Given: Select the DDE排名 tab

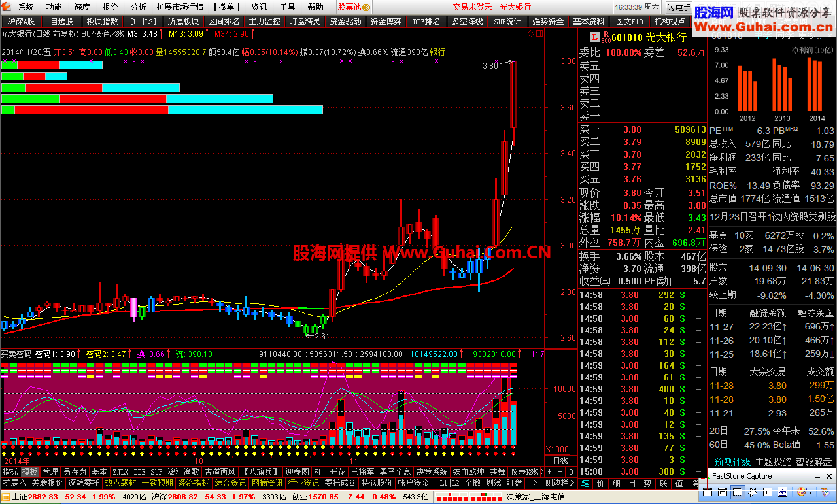Looking at the screenshot, I should pos(426,22).
